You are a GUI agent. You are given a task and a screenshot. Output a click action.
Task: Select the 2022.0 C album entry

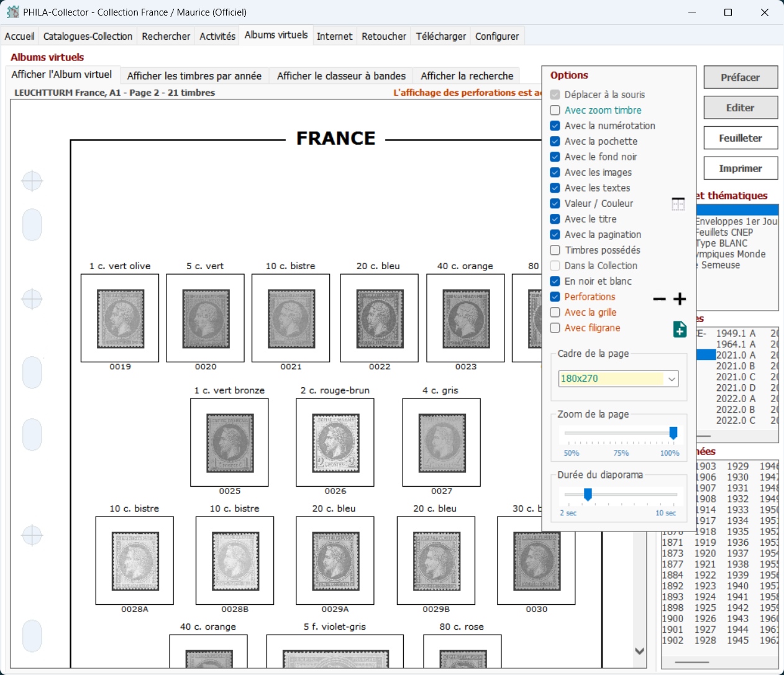pyautogui.click(x=736, y=420)
